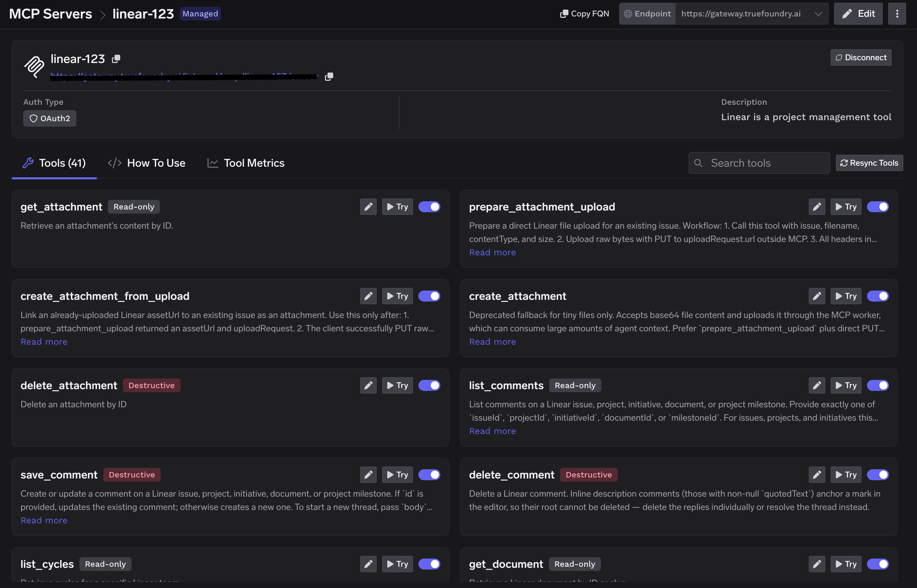Click list_comments pencil edit icon
This screenshot has width=917, height=588.
pyautogui.click(x=817, y=385)
